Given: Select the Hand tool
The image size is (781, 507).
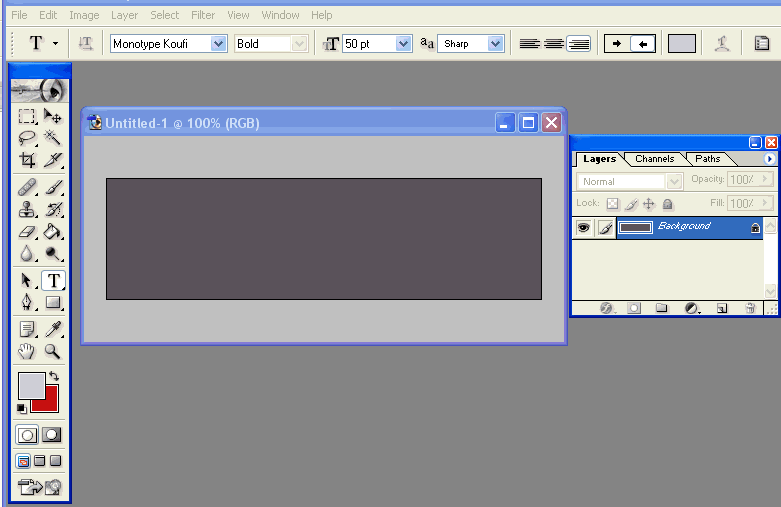Looking at the screenshot, I should click(x=28, y=351).
